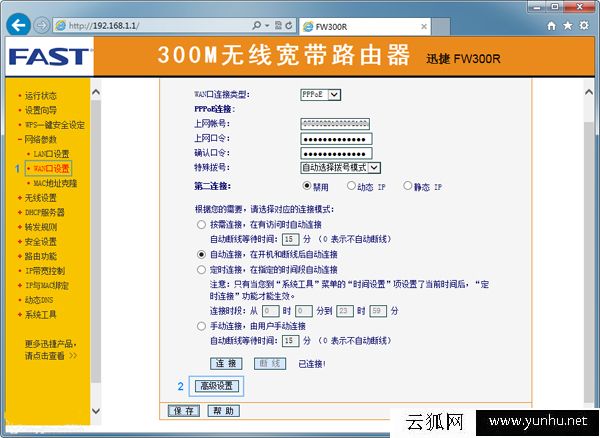This screenshot has height=438, width=600.
Task: Click the FAST logo
Action: point(49,57)
